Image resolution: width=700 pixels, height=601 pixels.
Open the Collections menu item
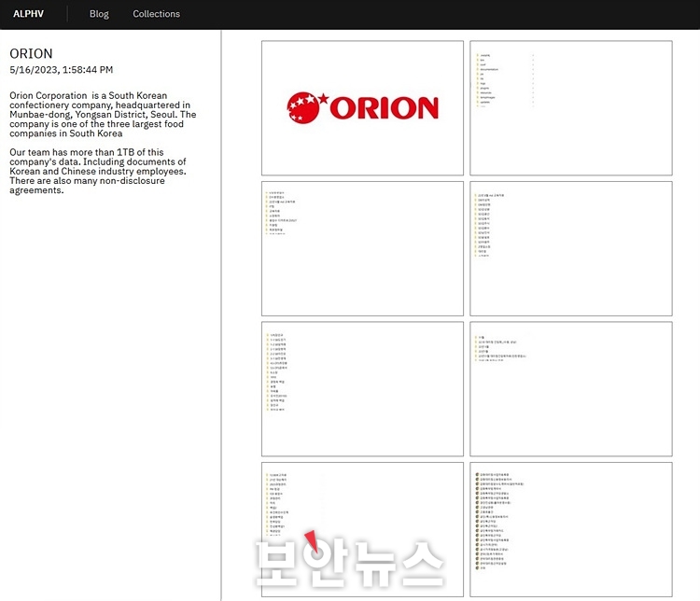point(156,14)
